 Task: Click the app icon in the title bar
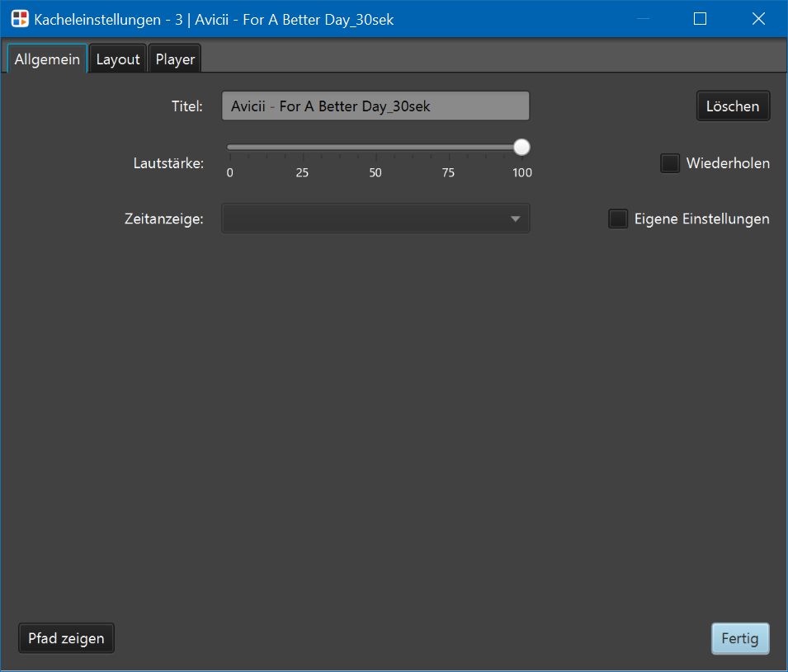[20, 19]
